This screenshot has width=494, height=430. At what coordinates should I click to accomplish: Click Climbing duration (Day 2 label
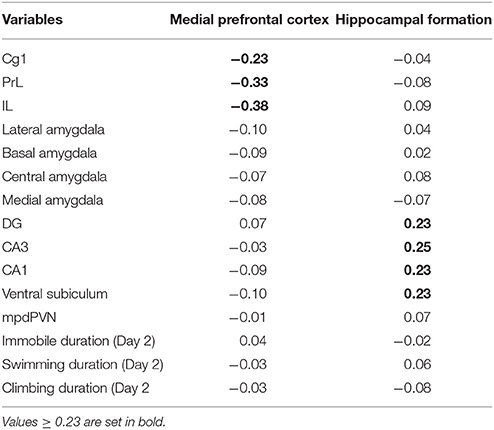coord(76,389)
